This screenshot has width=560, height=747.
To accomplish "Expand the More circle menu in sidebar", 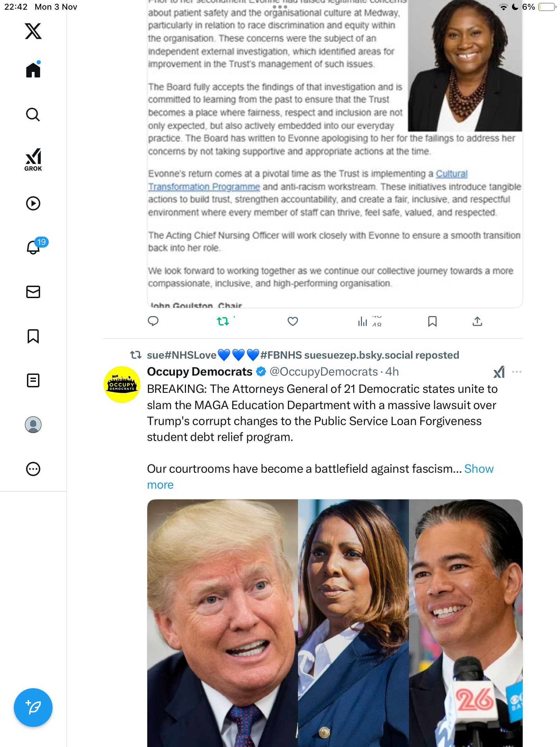I will [33, 469].
